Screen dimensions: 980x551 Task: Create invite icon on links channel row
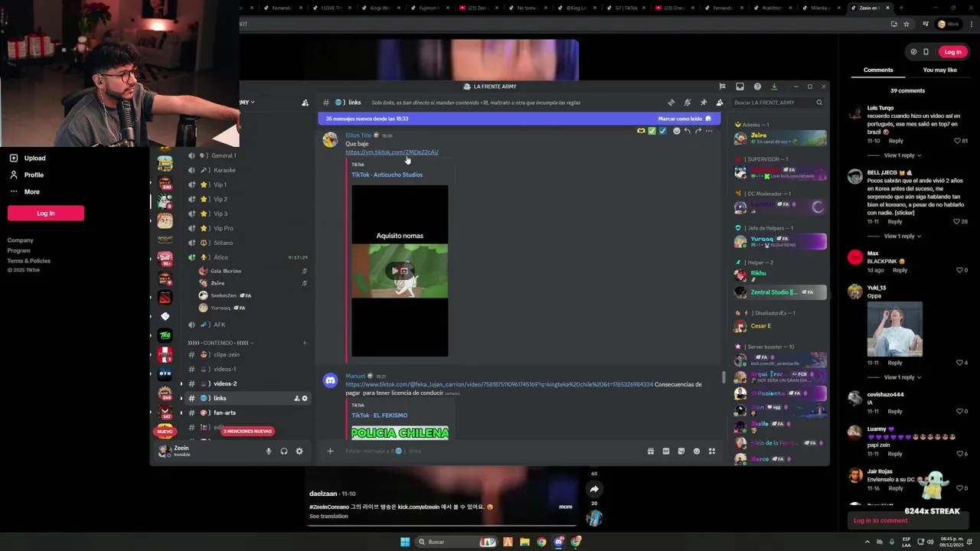(296, 398)
